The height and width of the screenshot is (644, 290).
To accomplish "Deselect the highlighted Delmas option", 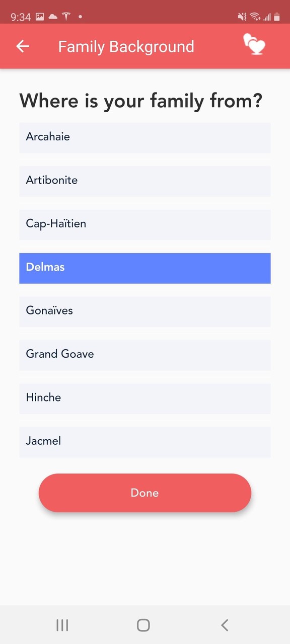I will (x=145, y=268).
